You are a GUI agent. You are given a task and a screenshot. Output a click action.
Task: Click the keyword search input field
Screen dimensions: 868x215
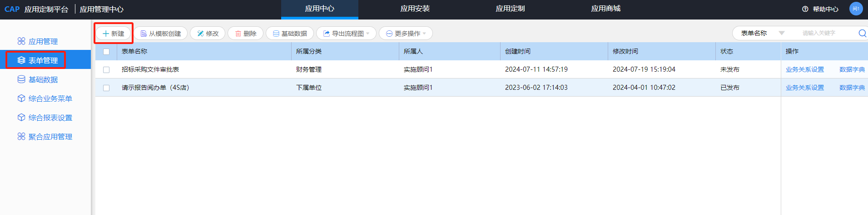tap(822, 33)
